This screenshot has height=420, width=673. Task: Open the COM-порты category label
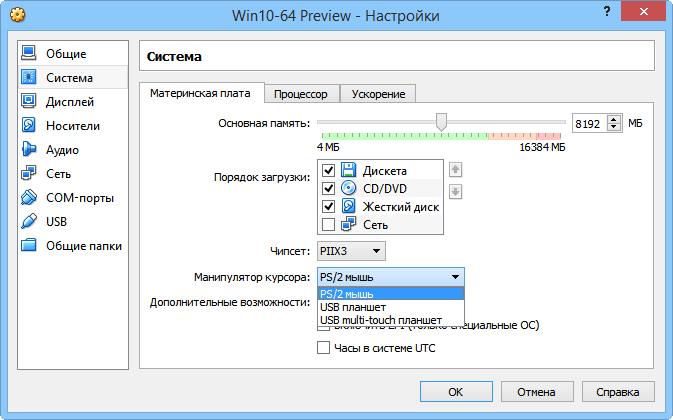[x=80, y=198]
